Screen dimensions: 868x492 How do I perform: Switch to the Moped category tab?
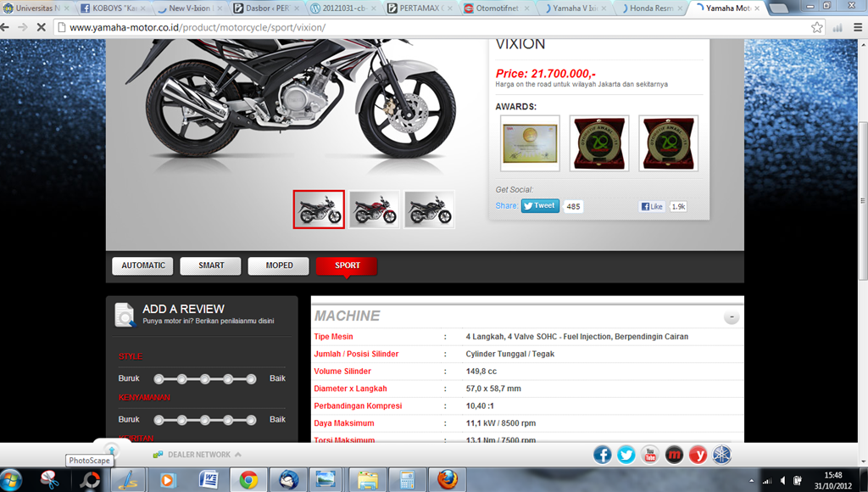coord(279,266)
